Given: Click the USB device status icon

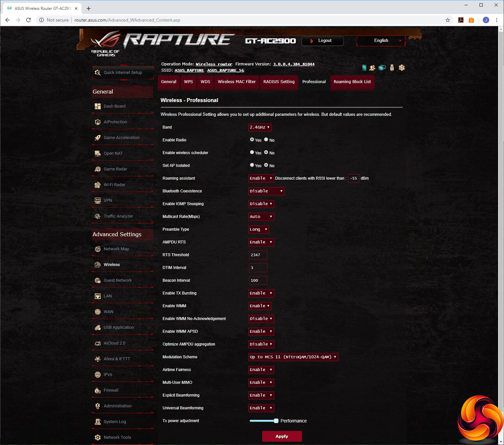Looking at the screenshot, I should coord(392,68).
